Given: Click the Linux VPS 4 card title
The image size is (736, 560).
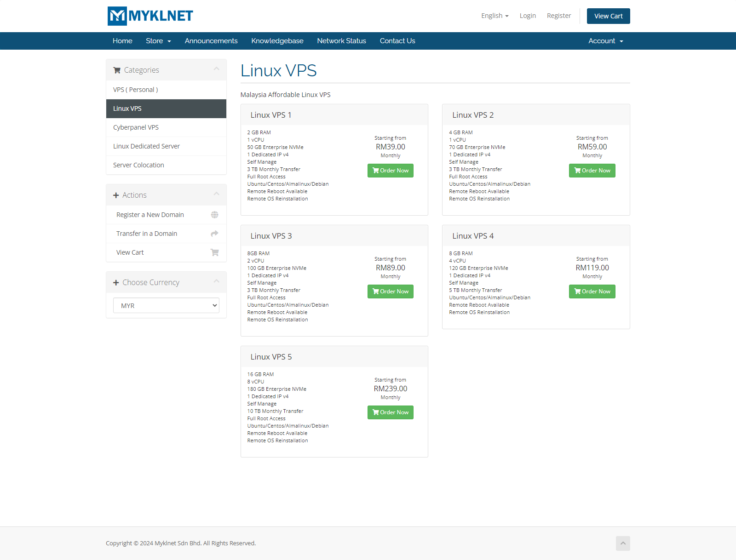Looking at the screenshot, I should (473, 236).
